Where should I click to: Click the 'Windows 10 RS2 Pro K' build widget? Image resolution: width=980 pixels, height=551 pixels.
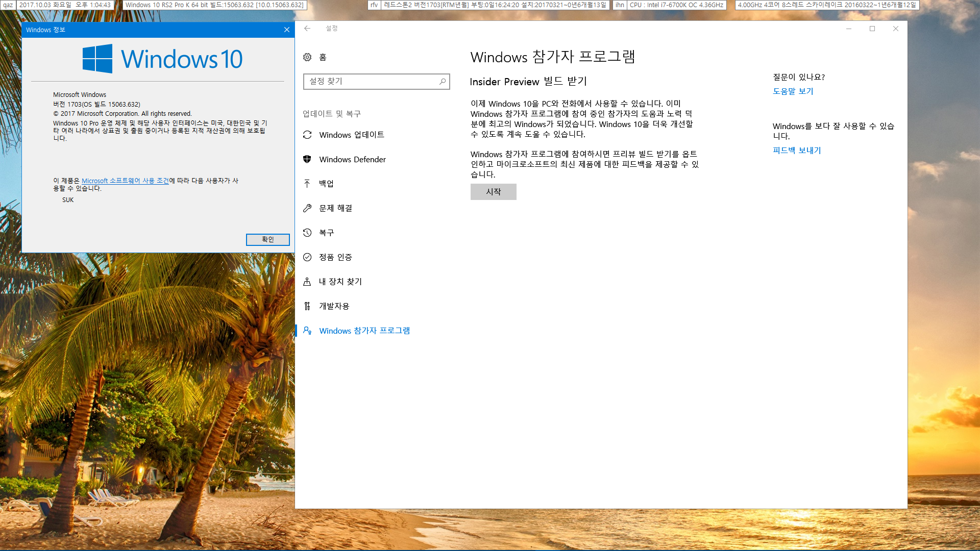tap(214, 5)
